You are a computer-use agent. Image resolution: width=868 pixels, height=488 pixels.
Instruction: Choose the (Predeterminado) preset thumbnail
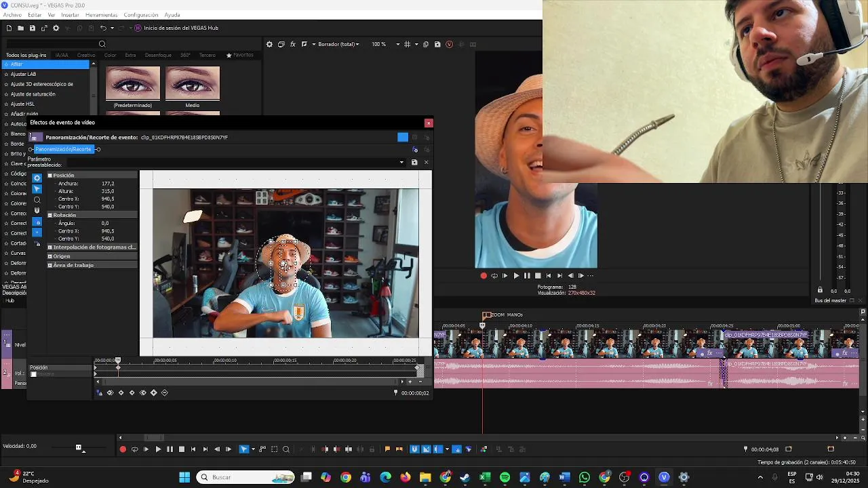click(x=133, y=83)
